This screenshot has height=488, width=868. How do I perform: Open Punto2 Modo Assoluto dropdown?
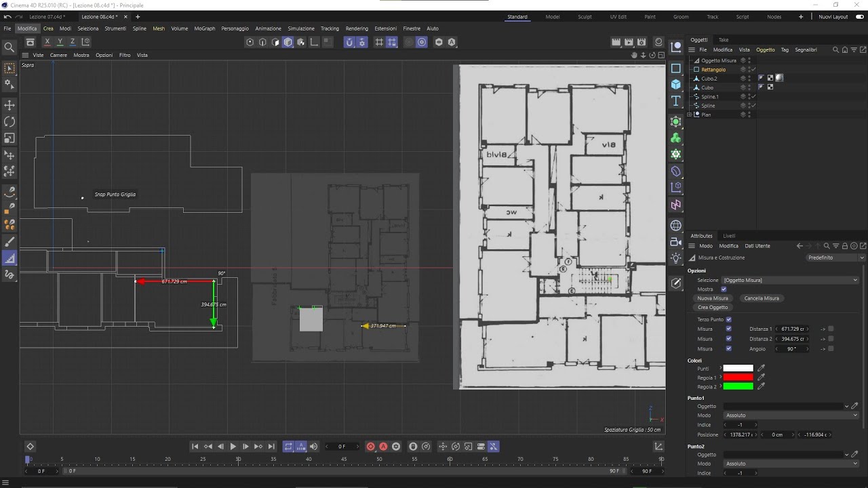791,464
